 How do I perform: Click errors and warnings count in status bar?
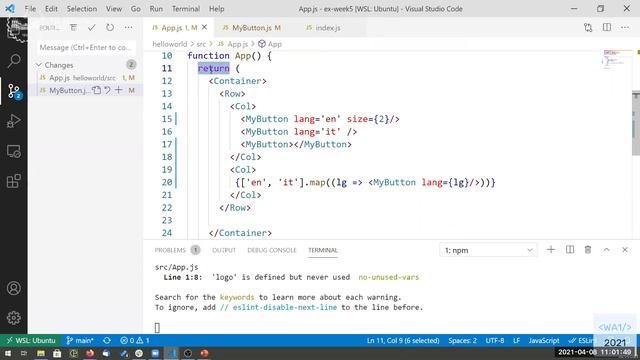click(135, 340)
